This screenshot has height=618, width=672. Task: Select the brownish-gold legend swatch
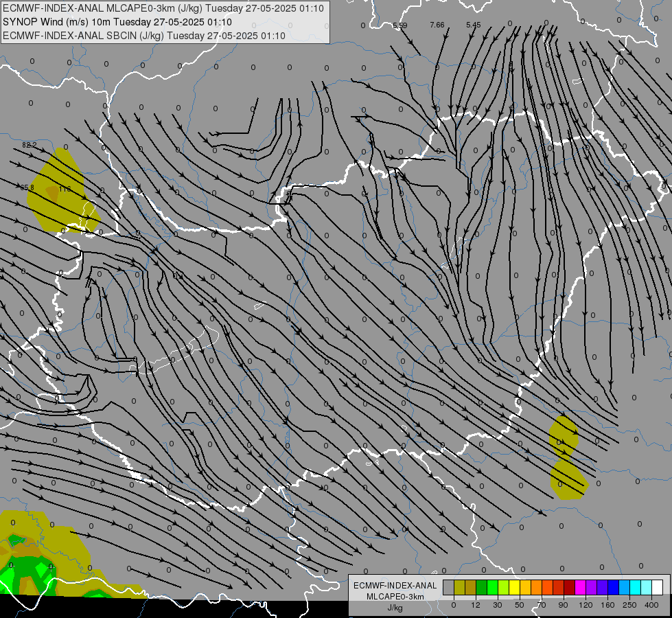[471, 588]
